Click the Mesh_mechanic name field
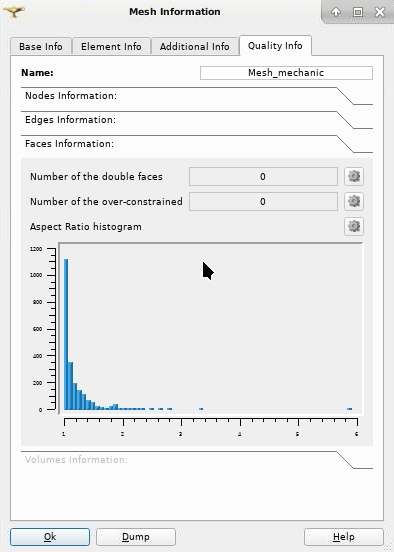394x552 pixels. pyautogui.click(x=286, y=73)
